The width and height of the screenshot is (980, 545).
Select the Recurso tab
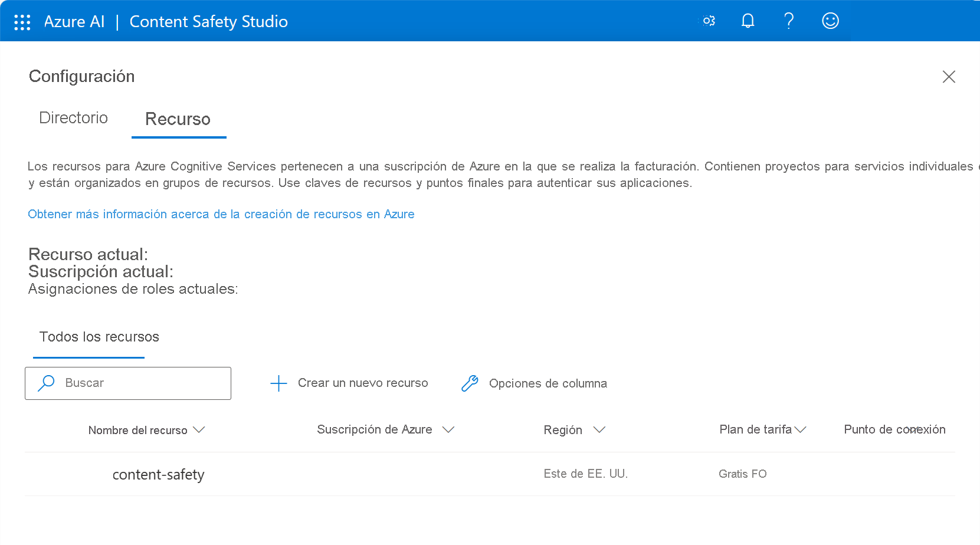178,119
